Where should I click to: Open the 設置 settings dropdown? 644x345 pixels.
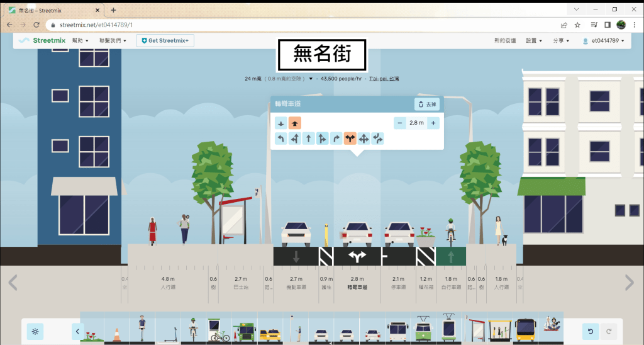[534, 41]
